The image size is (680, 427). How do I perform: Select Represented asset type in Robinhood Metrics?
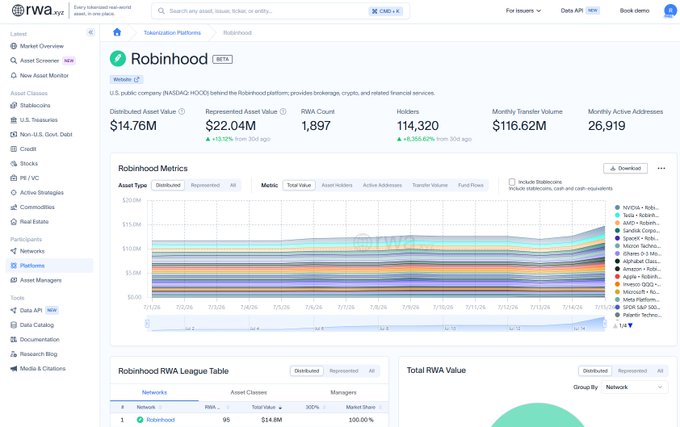205,185
